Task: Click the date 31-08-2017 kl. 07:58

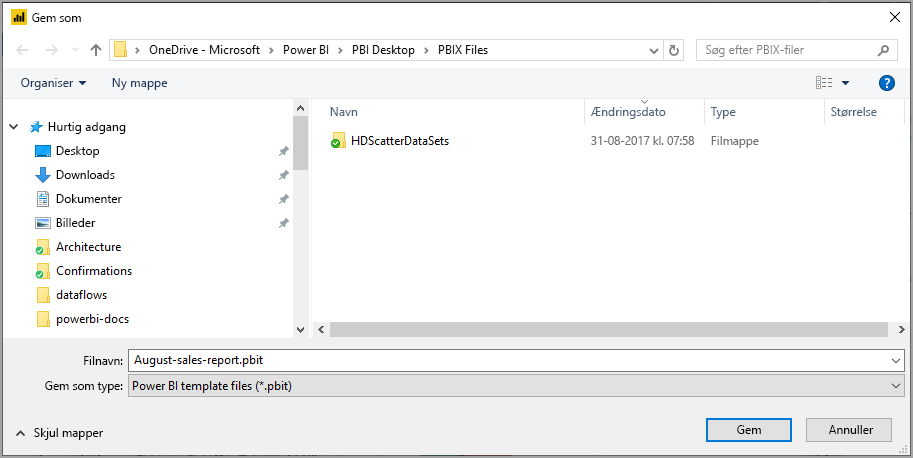Action: (642, 141)
